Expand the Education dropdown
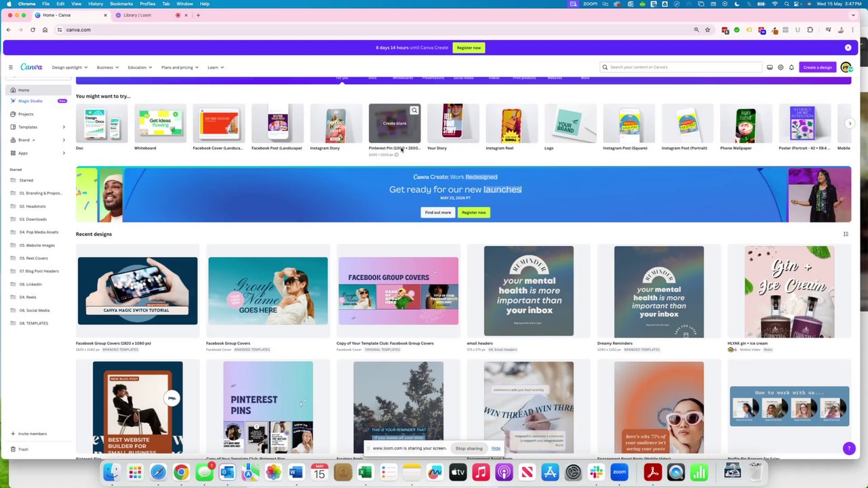Viewport: 868px width, 488px height. coord(139,67)
